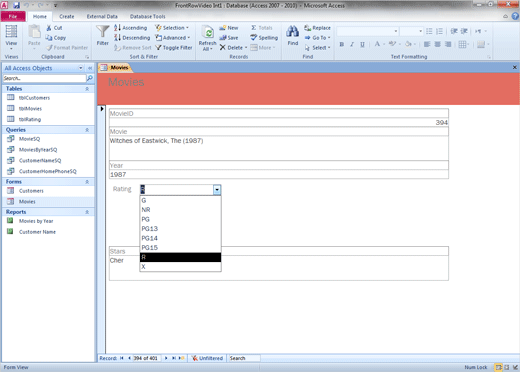Create a New record

[x=229, y=28]
